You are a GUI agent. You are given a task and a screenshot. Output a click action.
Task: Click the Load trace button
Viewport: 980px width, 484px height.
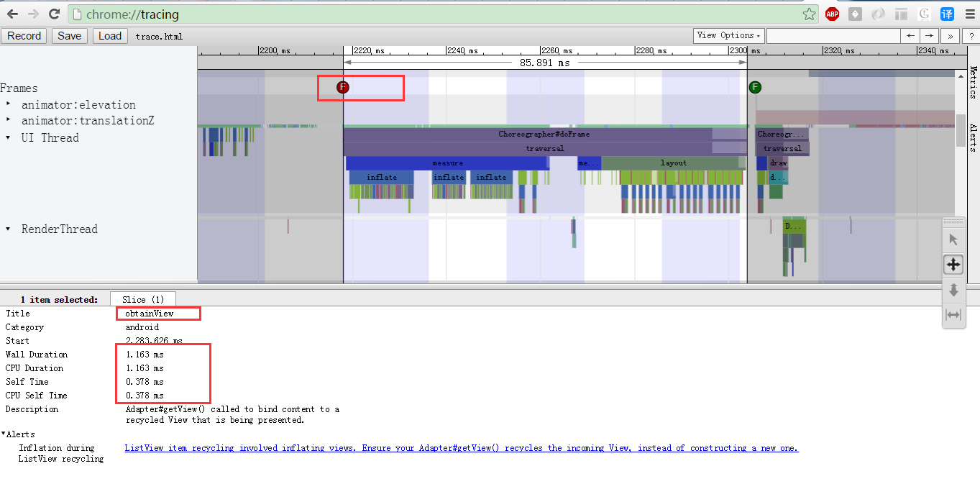click(110, 36)
